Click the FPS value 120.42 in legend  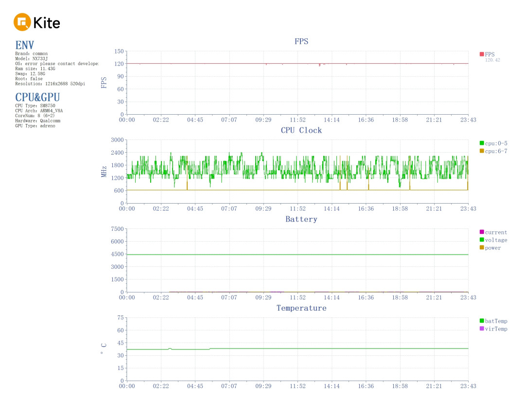point(492,60)
